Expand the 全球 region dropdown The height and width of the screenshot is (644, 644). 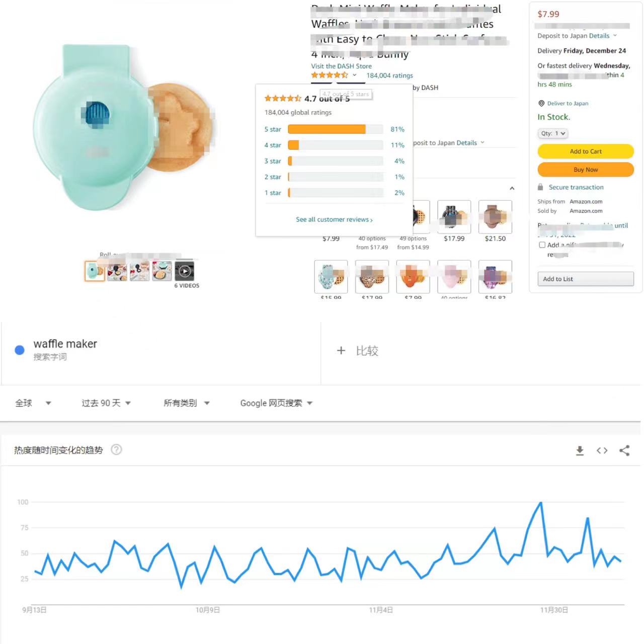point(33,403)
